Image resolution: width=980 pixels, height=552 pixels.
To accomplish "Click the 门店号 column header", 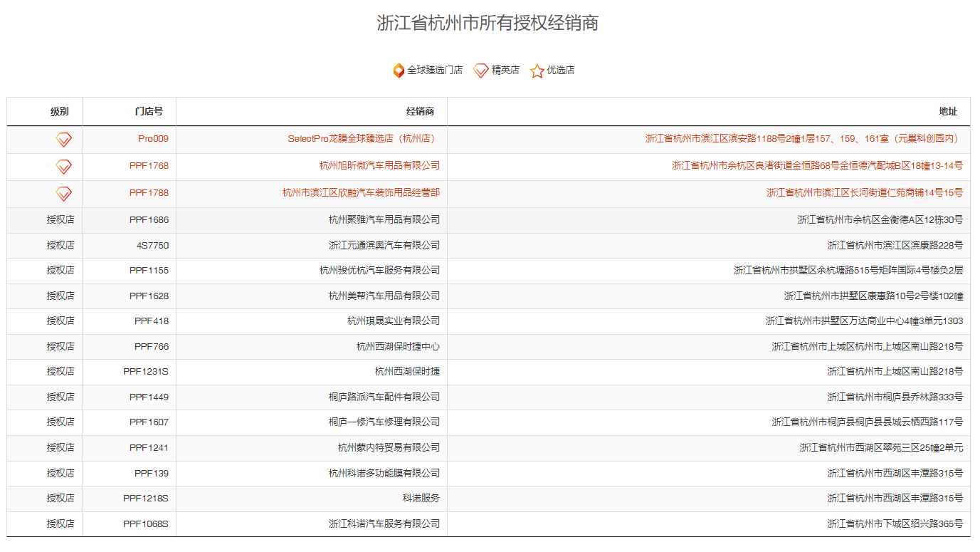I will [149, 112].
